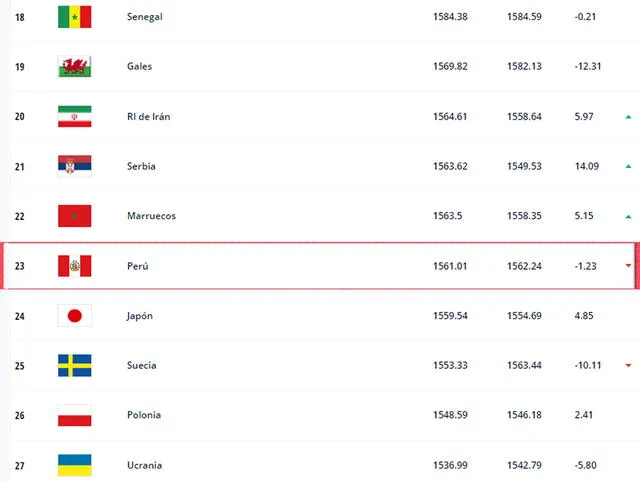Screen dimensions: 640x481
Task: Click green up arrow in Iran row
Action: pyautogui.click(x=629, y=117)
